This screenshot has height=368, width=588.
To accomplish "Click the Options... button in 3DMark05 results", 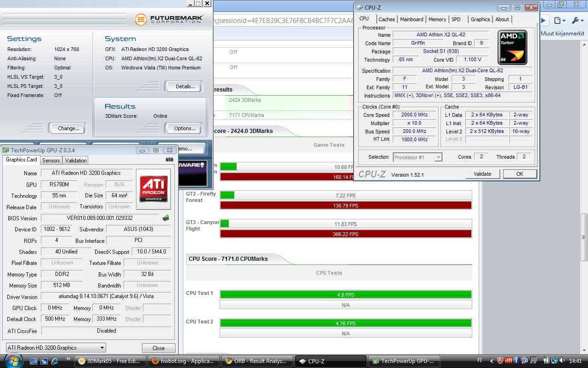I will [x=185, y=128].
